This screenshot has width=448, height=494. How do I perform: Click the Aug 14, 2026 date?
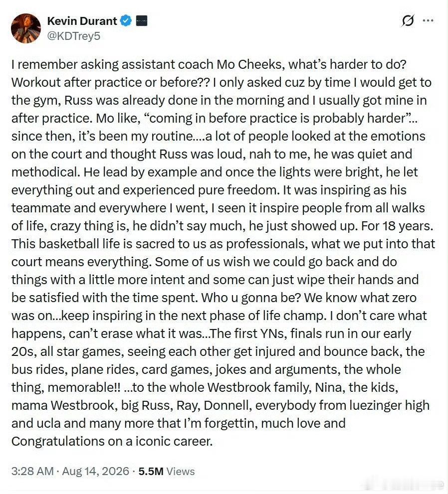click(95, 471)
